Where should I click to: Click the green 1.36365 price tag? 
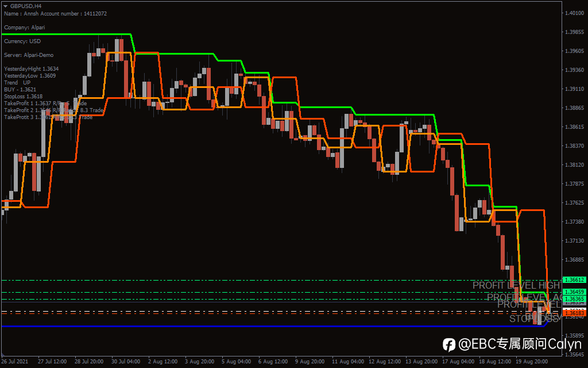574,299
